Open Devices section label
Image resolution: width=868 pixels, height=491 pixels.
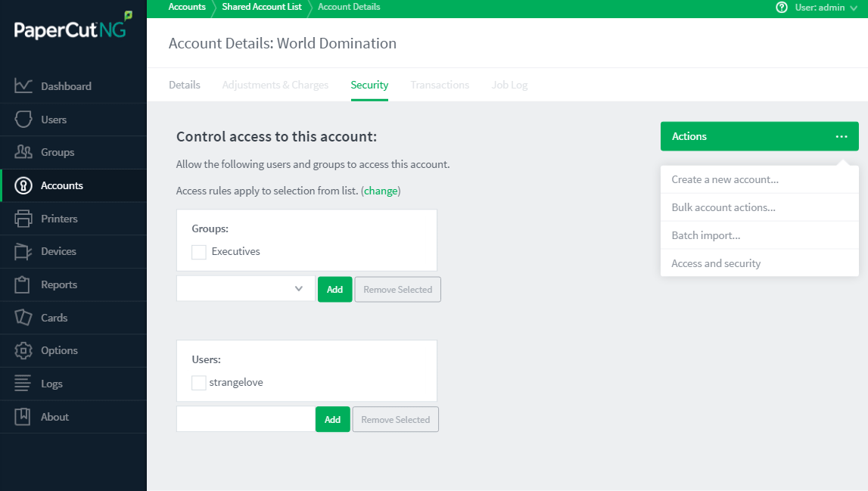tap(59, 251)
